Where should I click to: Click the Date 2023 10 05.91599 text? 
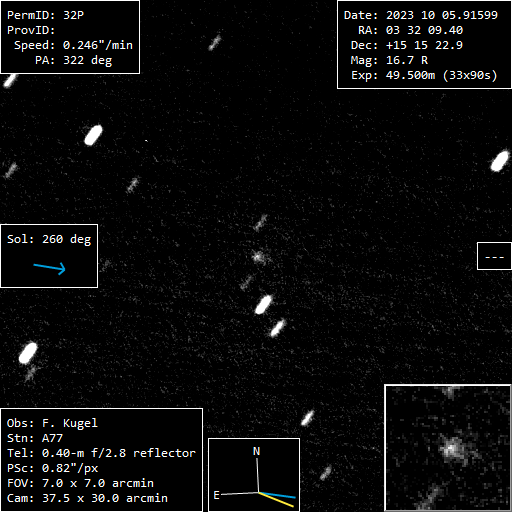(x=421, y=15)
